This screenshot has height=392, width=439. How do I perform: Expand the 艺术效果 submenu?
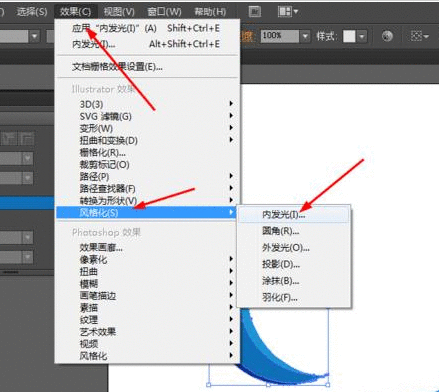point(147,331)
